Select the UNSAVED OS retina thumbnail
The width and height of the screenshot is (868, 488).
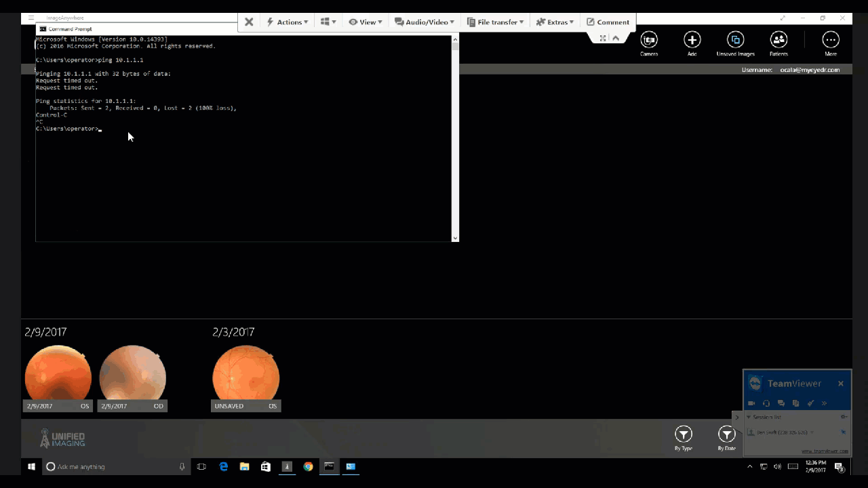245,378
